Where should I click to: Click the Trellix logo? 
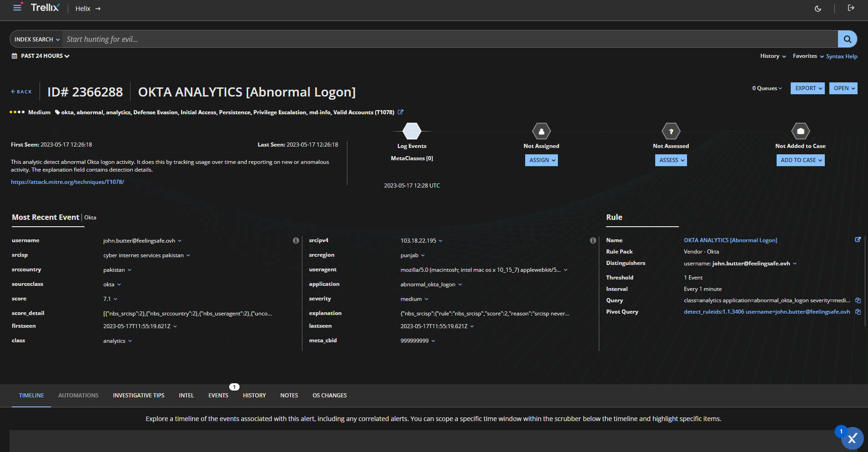45,8
